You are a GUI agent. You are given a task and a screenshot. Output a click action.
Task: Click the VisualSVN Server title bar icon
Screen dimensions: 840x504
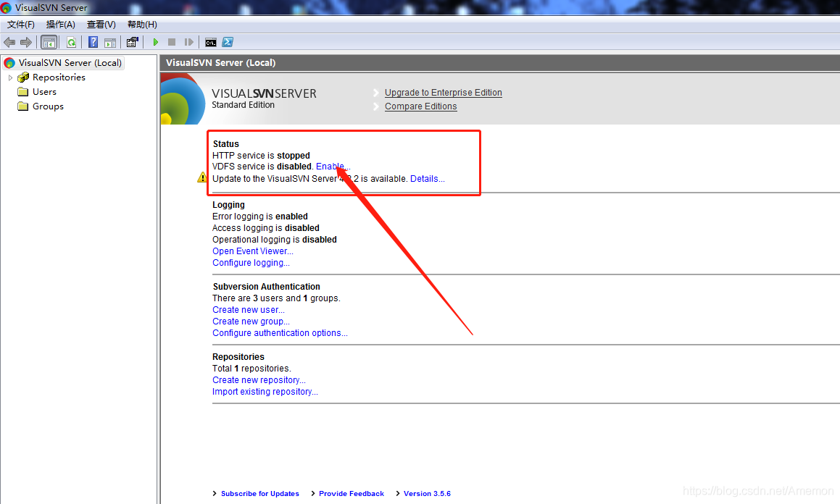coord(7,7)
